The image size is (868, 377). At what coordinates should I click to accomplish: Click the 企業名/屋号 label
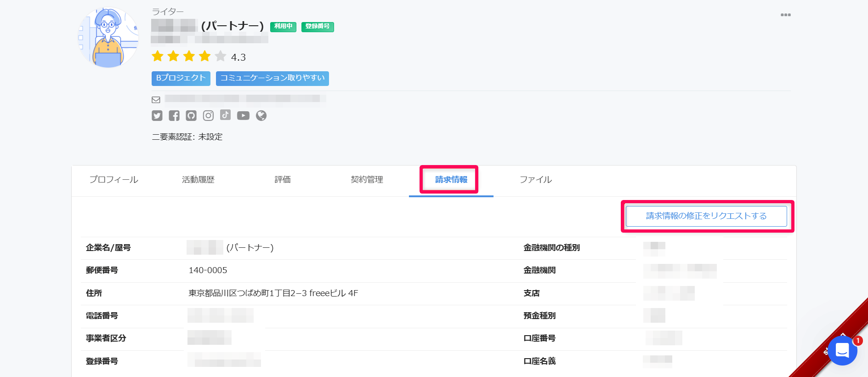coord(108,248)
